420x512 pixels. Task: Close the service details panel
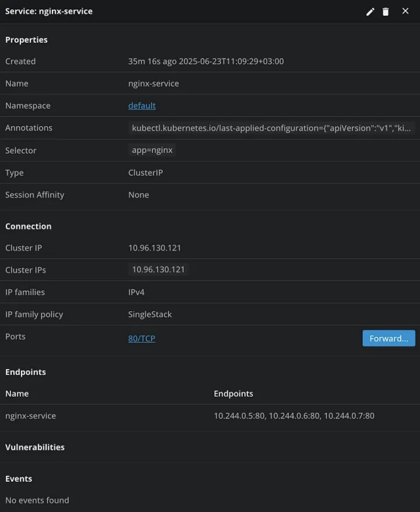(x=405, y=11)
